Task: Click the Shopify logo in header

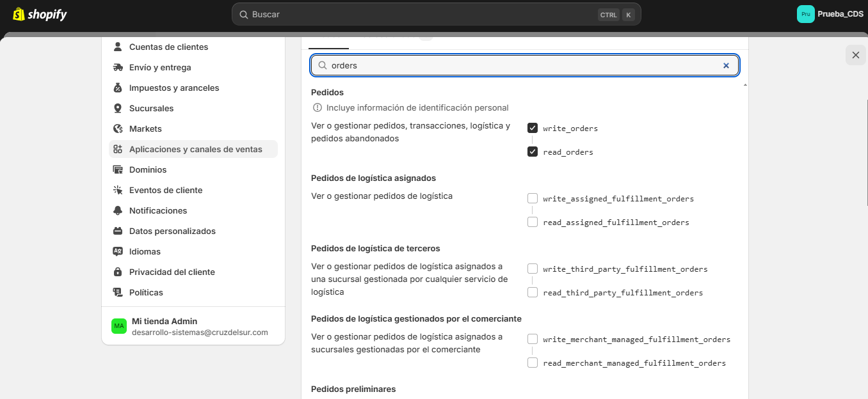Action: (40, 14)
